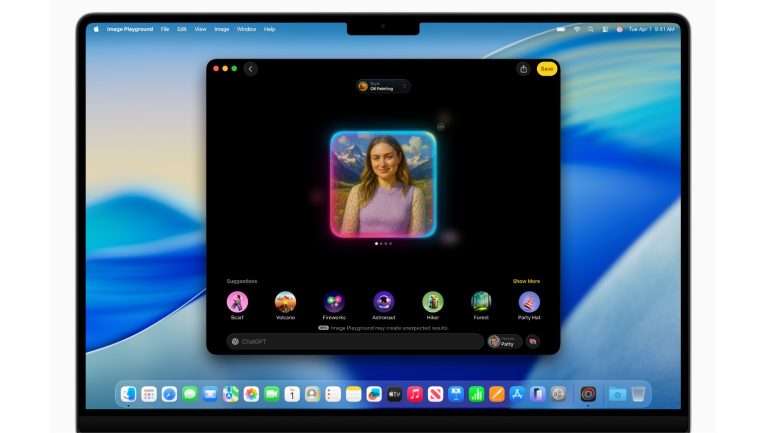Add the Astronaut suggestion
This screenshot has height=433, width=770.
coord(384,305)
